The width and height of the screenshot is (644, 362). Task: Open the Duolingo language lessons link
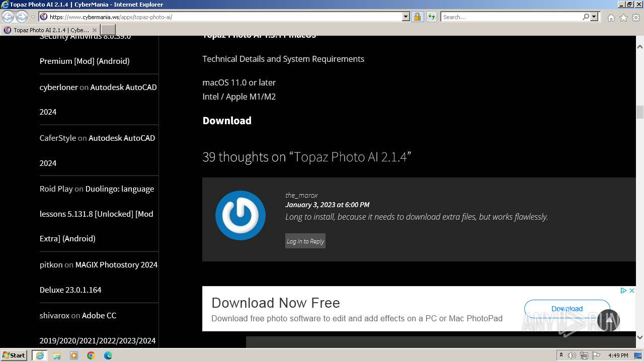tap(97, 214)
